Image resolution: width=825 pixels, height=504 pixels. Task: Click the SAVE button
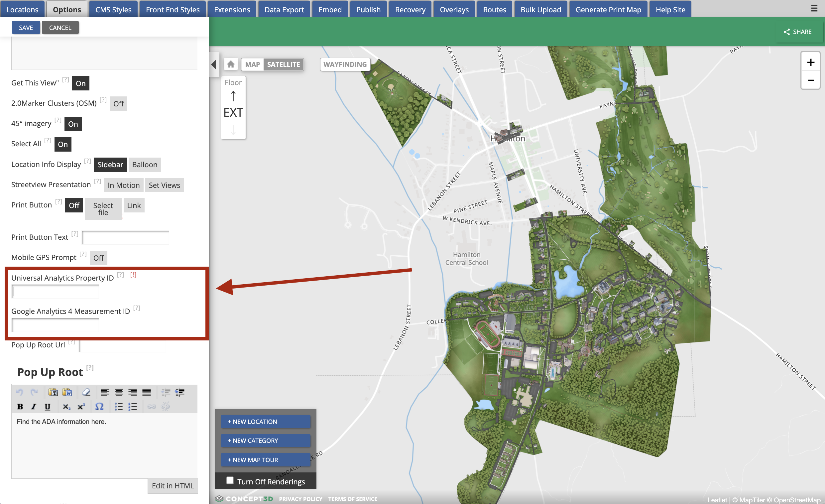tap(26, 28)
